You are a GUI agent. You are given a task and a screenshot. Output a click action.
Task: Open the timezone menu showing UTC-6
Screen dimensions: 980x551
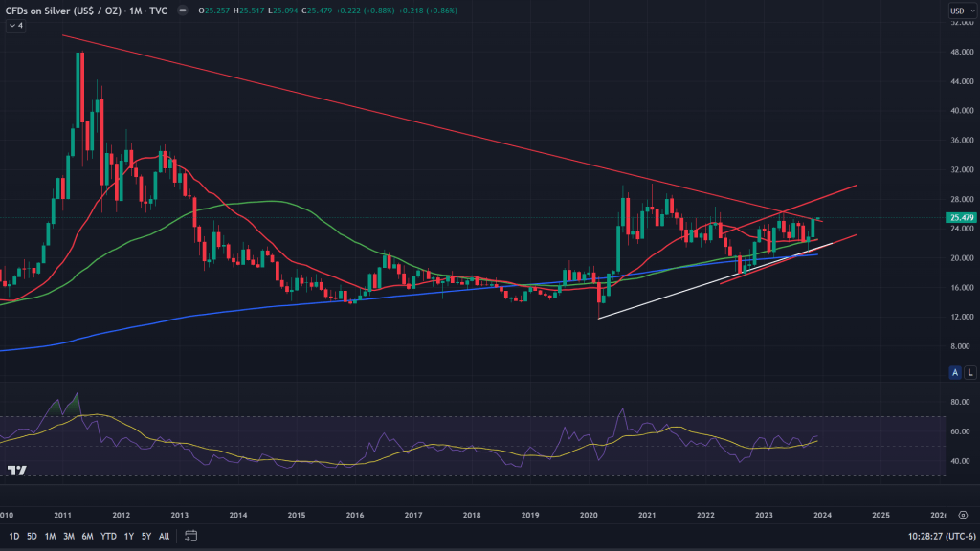click(x=946, y=536)
